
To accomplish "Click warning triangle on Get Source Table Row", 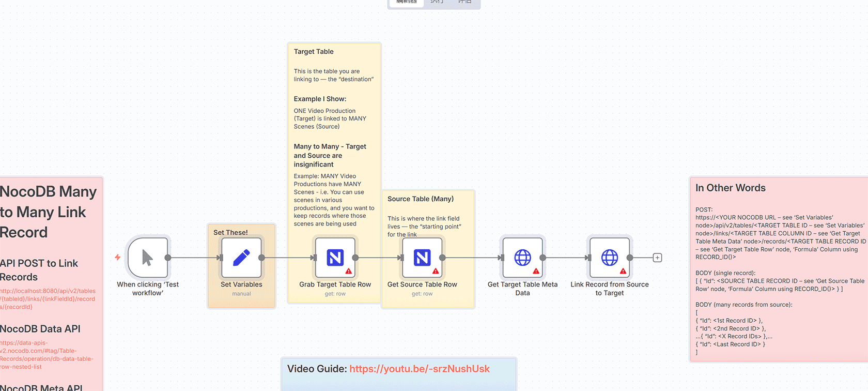I will tap(436, 271).
